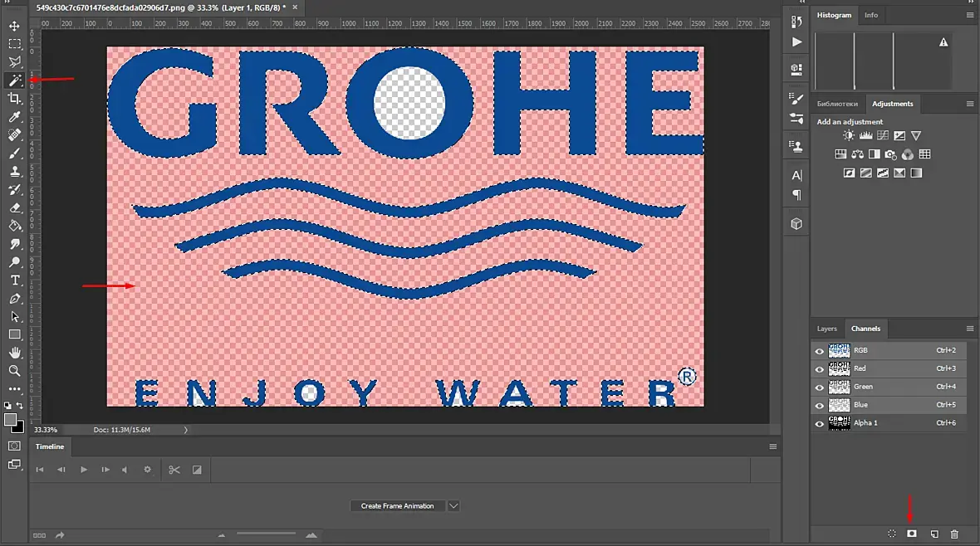
Task: Add a Levels adjustment
Action: coord(865,135)
